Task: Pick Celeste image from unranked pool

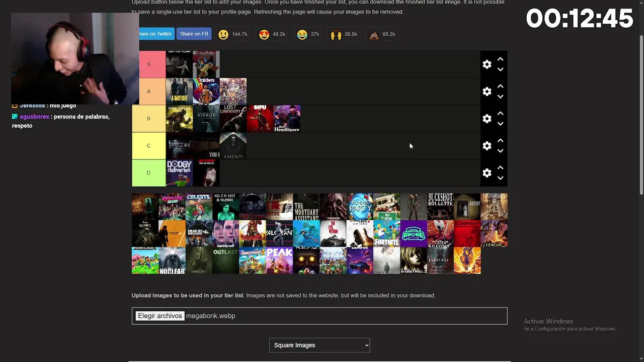Action: (x=199, y=207)
